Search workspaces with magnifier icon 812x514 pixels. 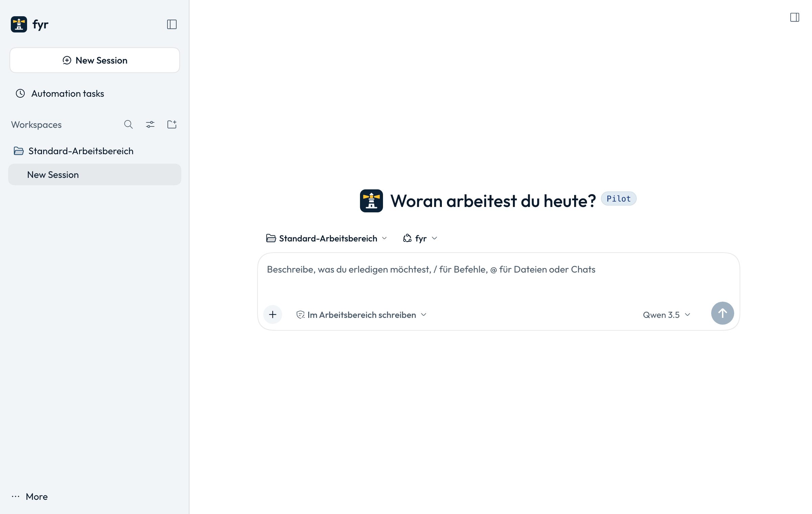129,124
